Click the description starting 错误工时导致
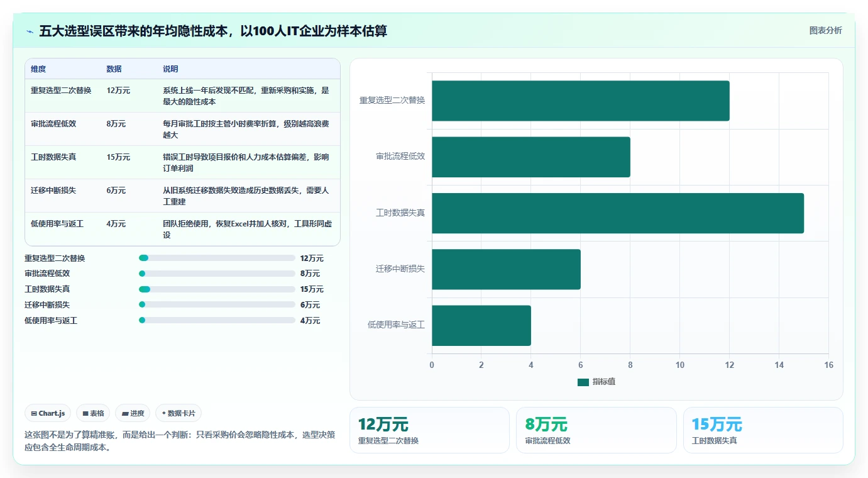 (246, 163)
